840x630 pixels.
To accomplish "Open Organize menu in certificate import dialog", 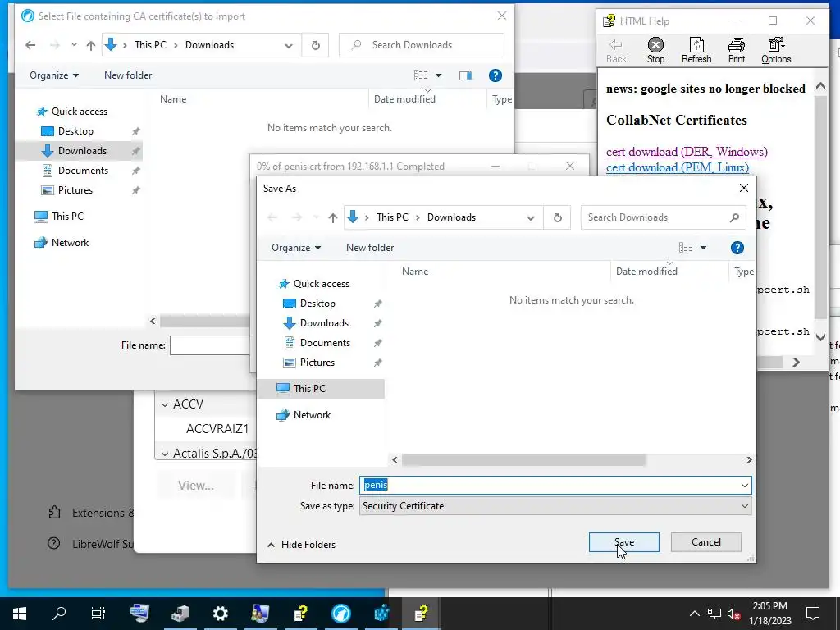I will coord(54,75).
